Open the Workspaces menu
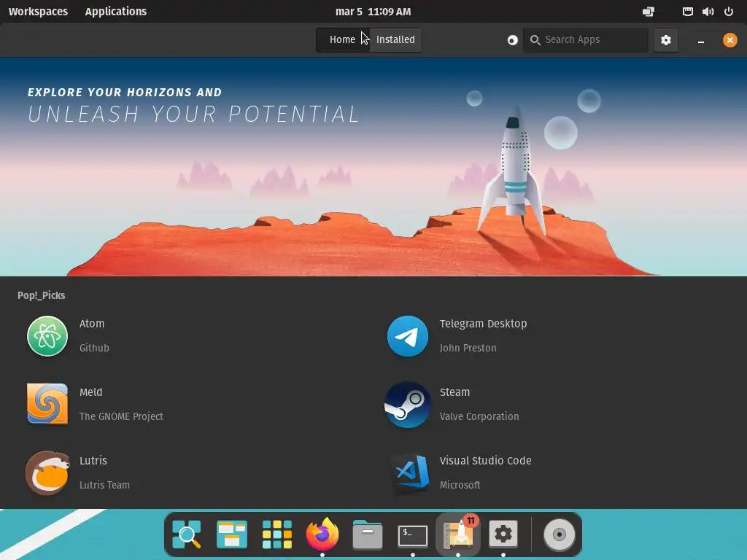Screen dimensions: 747x560 [38, 12]
